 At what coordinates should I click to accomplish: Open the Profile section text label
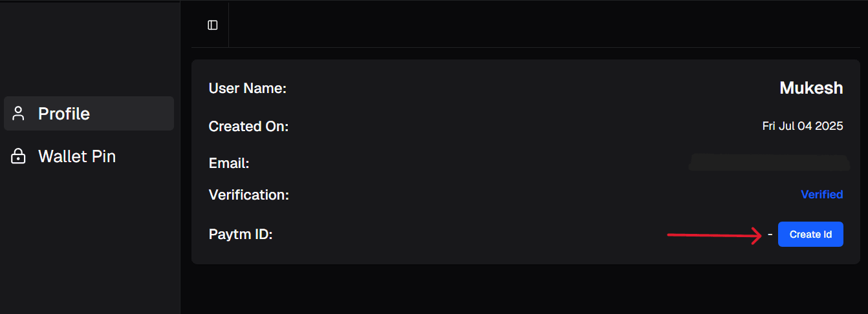[63, 114]
